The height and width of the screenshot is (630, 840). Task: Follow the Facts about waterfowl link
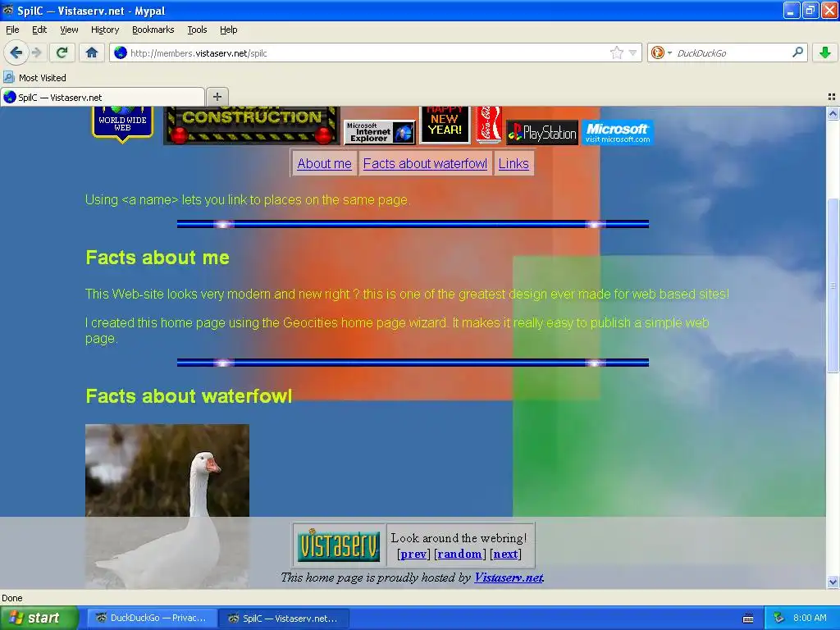[425, 163]
